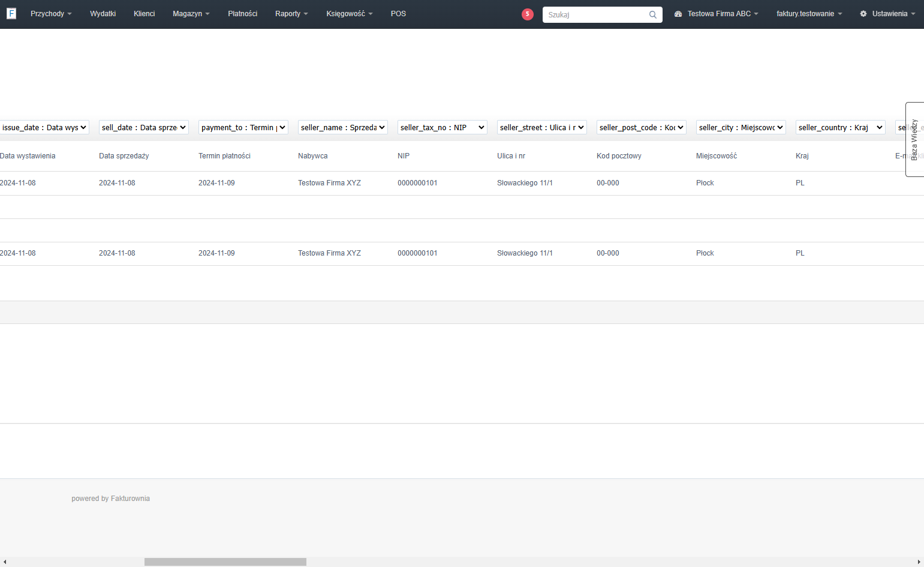Open payment_to column mapping dropdown
Image resolution: width=924 pixels, height=567 pixels.
243,127
